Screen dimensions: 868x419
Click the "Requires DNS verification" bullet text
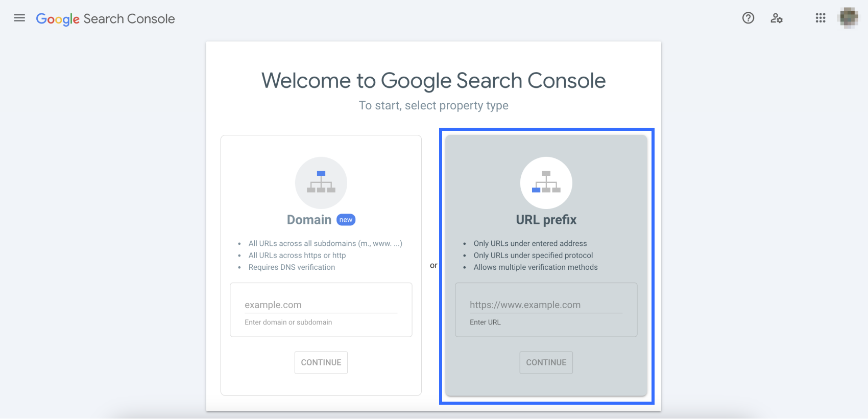click(x=292, y=267)
